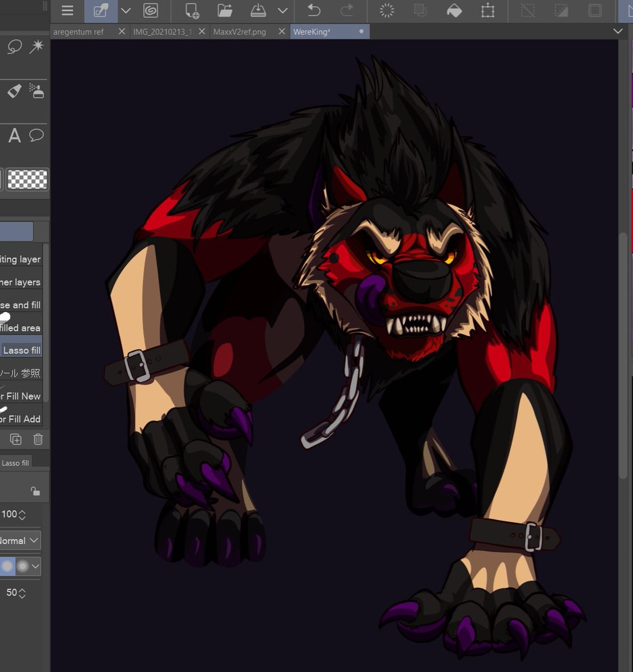Open the save options chevron dropdown
This screenshot has width=633, height=672.
tap(283, 11)
